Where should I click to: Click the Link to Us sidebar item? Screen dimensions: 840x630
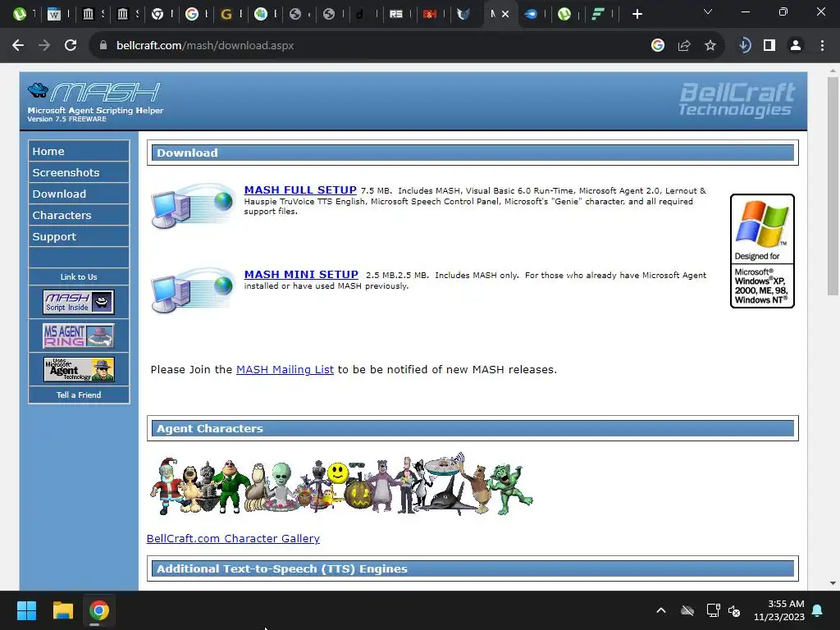point(79,277)
